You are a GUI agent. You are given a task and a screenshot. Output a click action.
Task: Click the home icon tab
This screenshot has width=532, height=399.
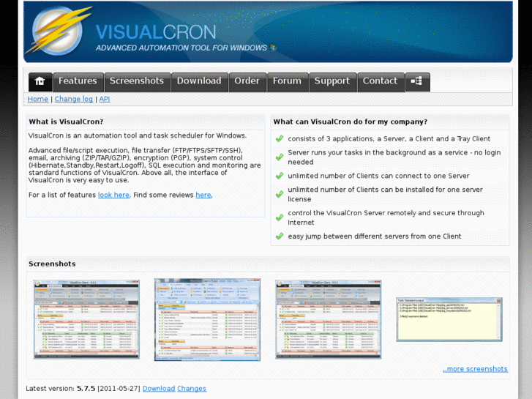pos(40,82)
